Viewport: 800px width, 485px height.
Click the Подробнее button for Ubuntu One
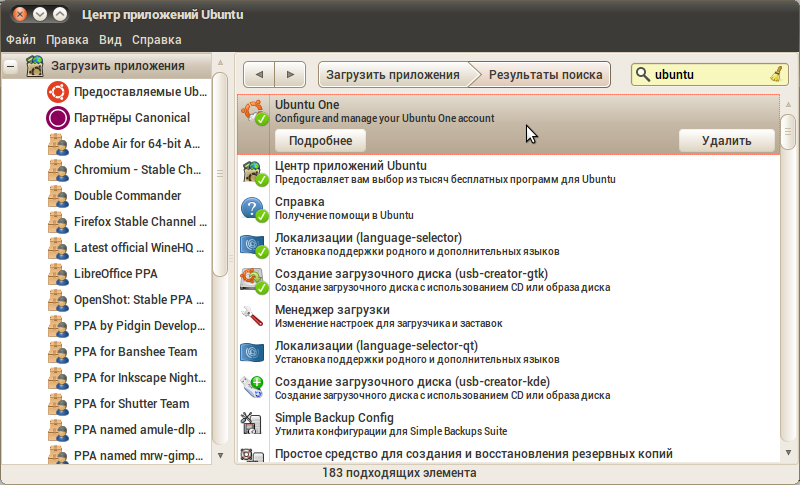click(x=320, y=141)
